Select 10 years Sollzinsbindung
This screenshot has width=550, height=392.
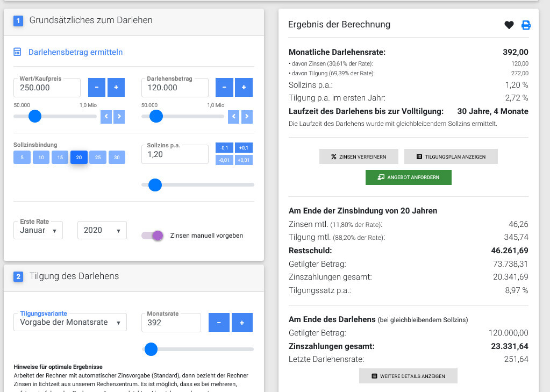41,158
